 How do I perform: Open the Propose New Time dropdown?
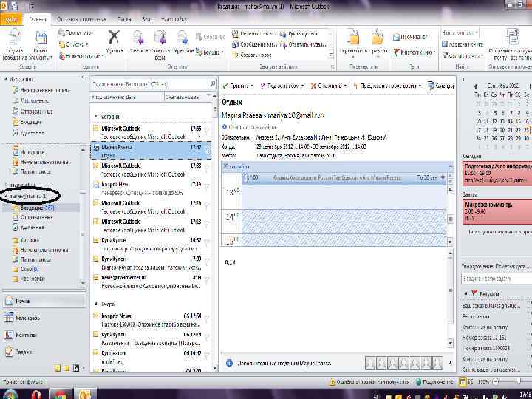[420, 86]
